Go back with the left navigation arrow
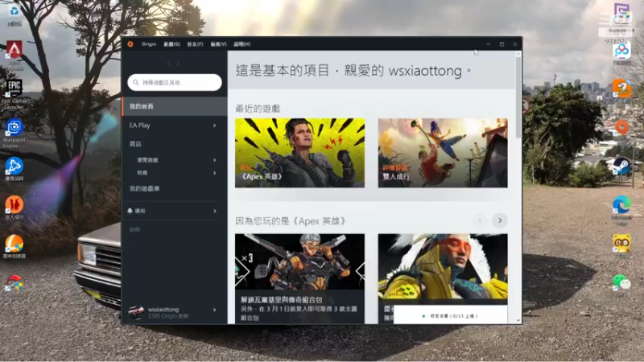 168,63
